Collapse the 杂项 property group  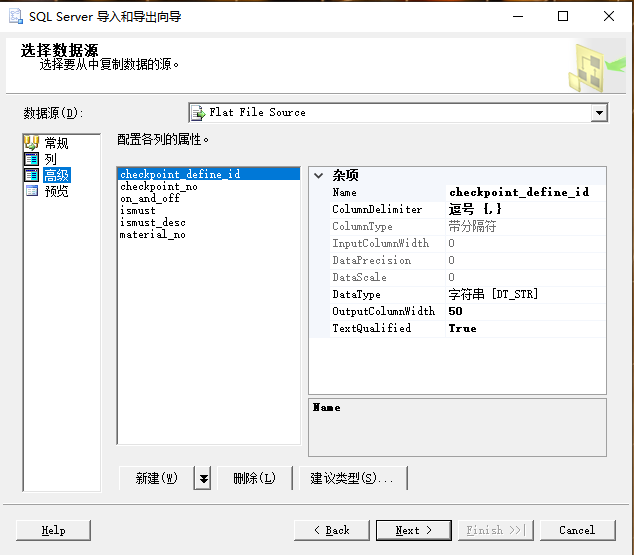click(319, 175)
